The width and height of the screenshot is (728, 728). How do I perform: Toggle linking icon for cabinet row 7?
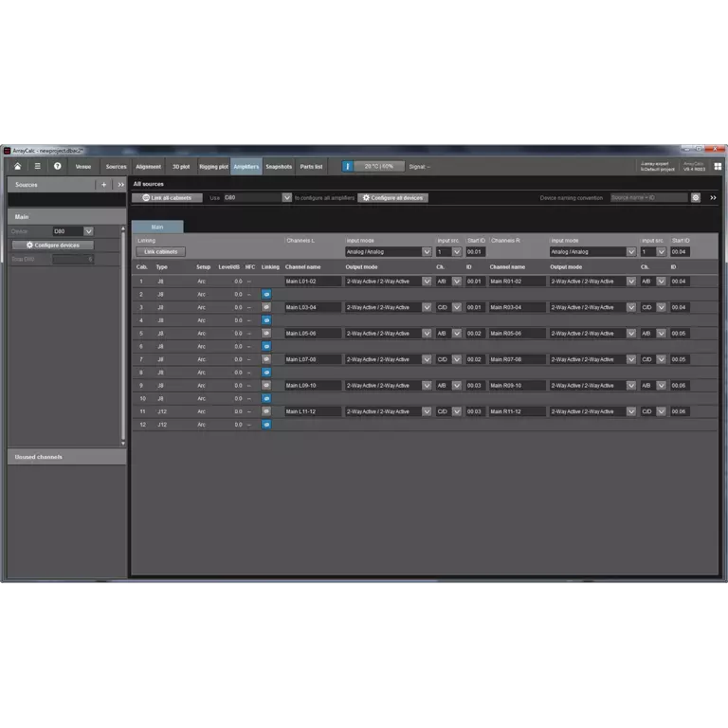pyautogui.click(x=266, y=359)
